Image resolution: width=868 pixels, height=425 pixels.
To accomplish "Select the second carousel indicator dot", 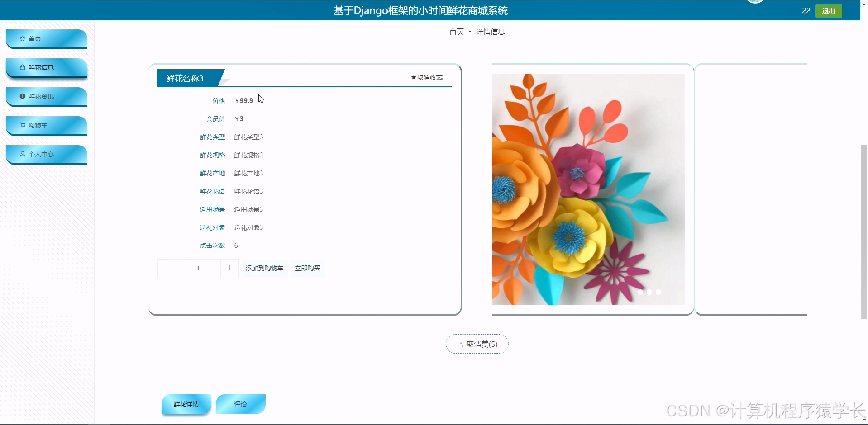I will pyautogui.click(x=649, y=292).
